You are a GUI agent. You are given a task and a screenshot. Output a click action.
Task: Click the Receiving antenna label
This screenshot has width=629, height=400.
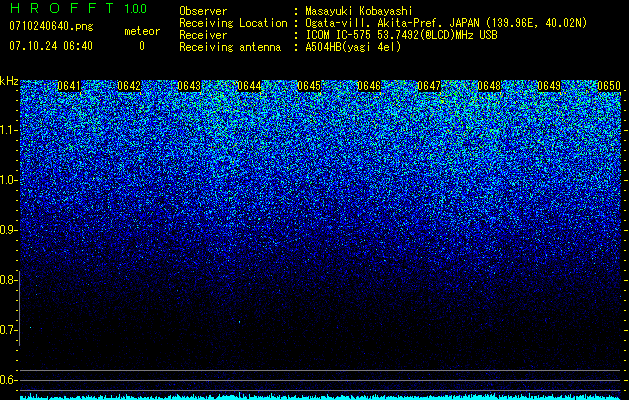(230, 47)
